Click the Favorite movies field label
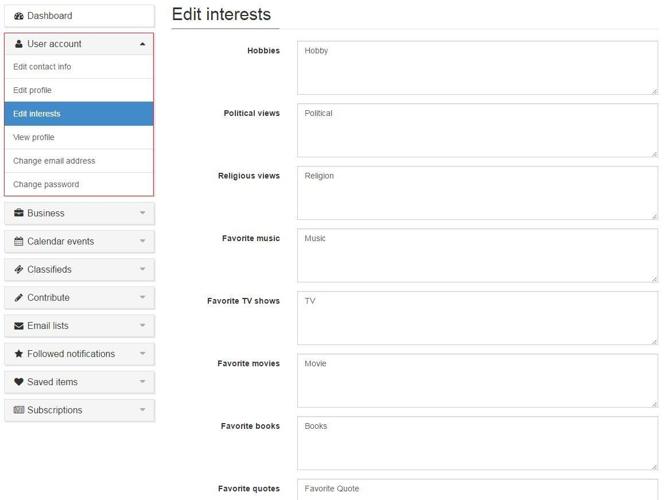 click(x=248, y=364)
